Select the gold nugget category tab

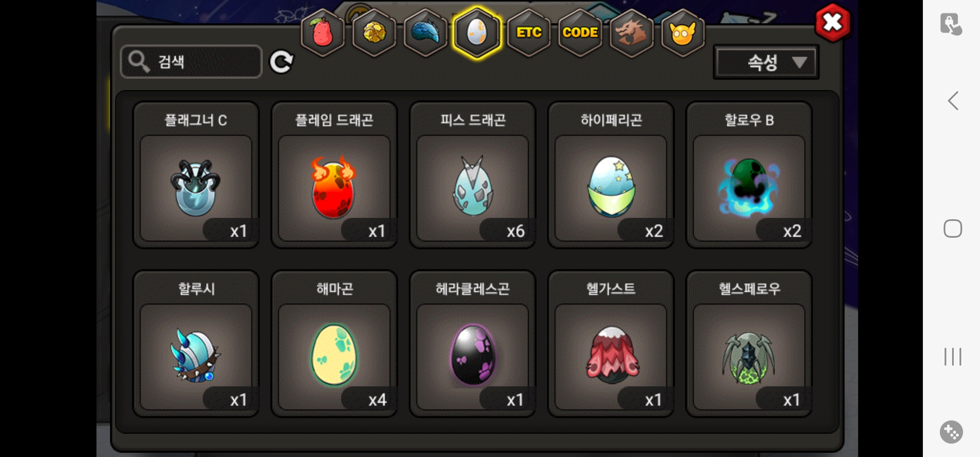coord(374,33)
